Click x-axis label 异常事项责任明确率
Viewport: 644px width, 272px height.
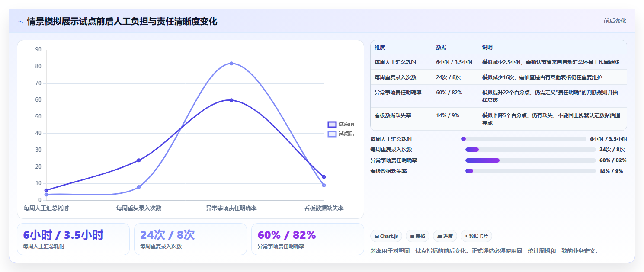[x=231, y=208]
